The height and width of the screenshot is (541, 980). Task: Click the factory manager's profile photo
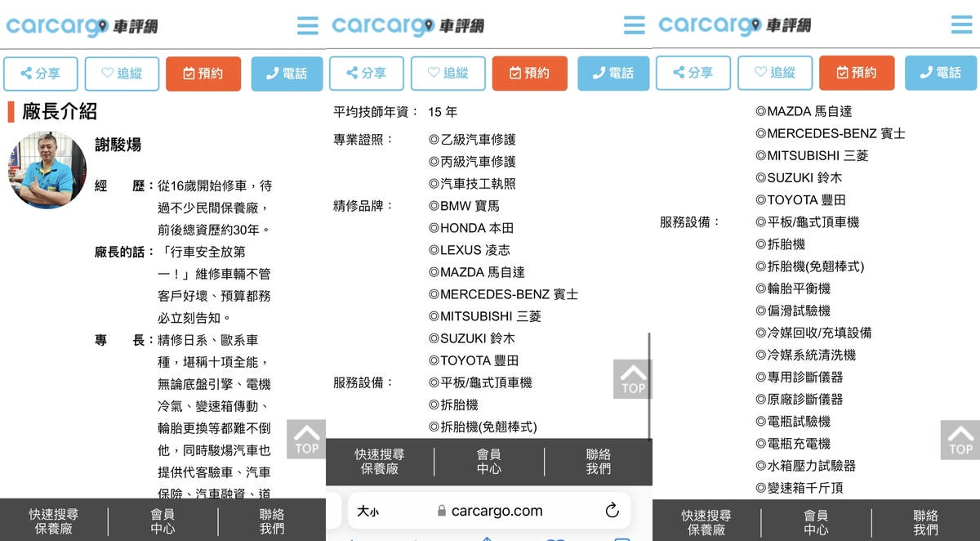48,170
